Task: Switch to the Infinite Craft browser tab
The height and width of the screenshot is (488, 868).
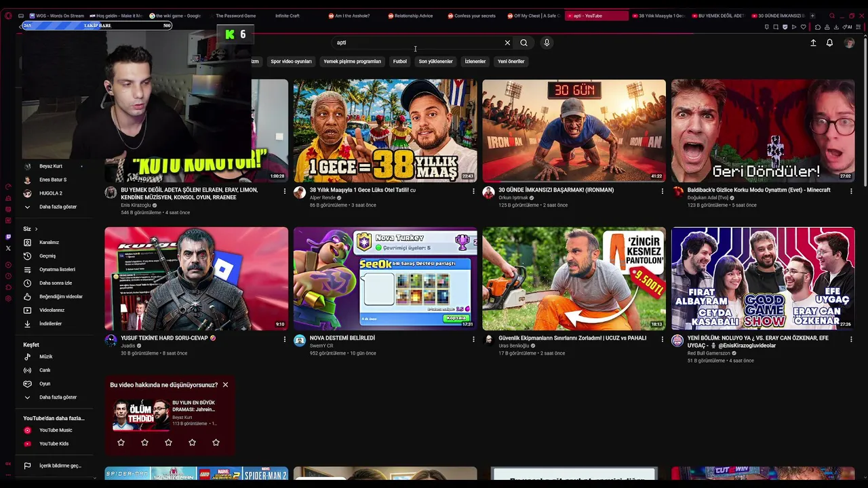Action: [x=287, y=16]
